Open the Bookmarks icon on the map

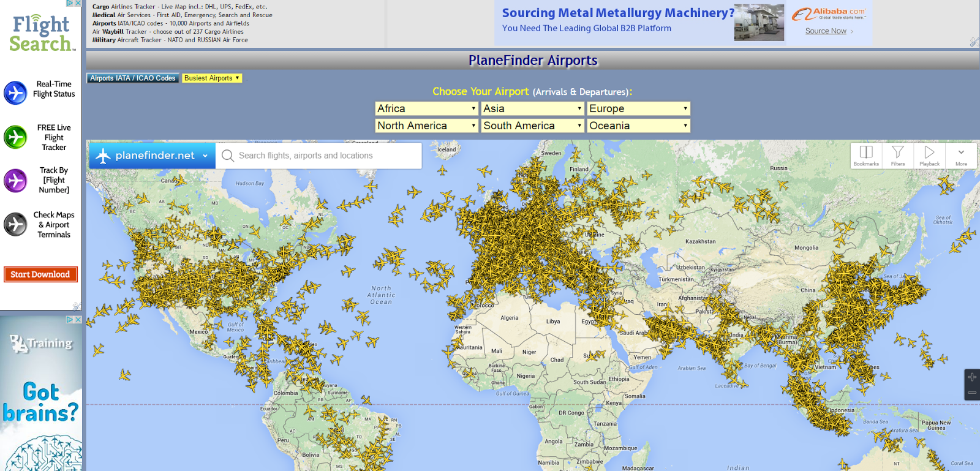tap(866, 156)
